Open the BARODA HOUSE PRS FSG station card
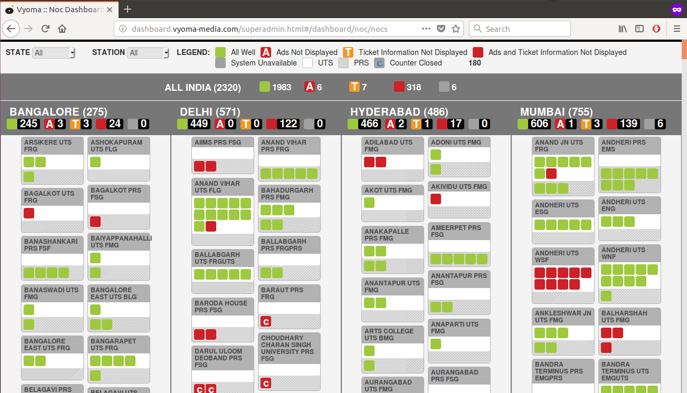687x393 pixels. tap(223, 320)
